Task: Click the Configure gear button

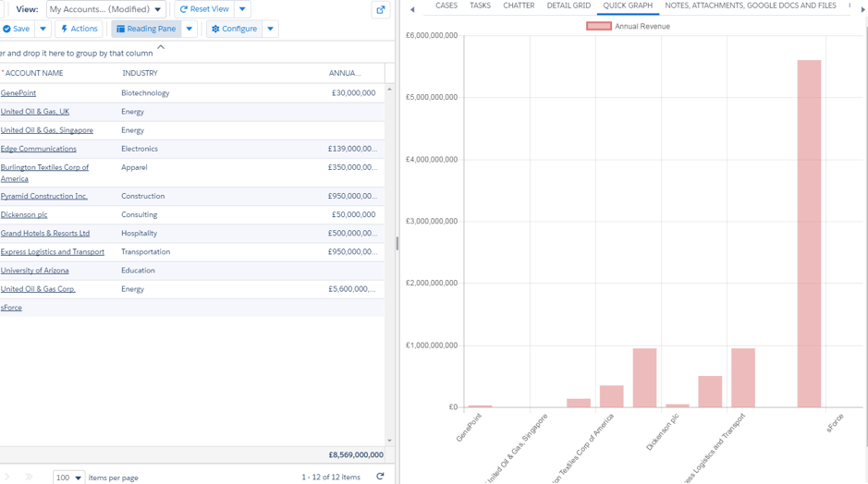Action: point(234,29)
